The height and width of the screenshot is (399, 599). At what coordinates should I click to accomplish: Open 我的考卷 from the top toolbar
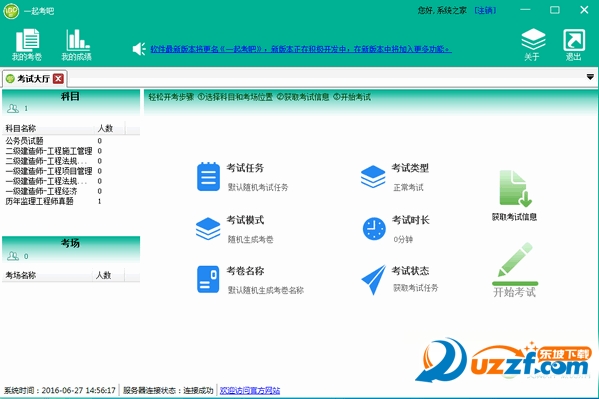point(27,44)
